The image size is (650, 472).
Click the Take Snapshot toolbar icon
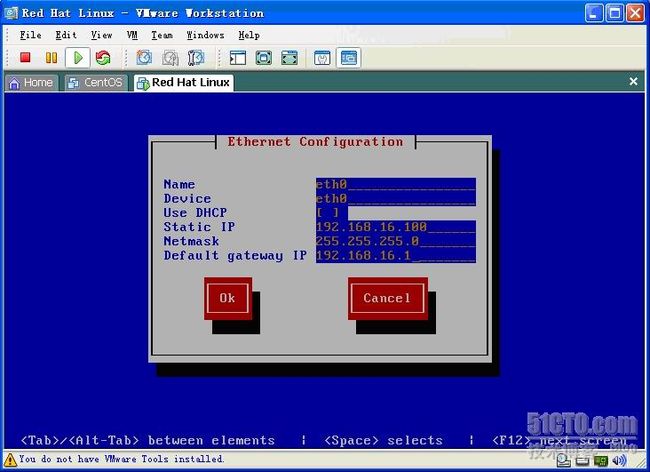coord(144,58)
